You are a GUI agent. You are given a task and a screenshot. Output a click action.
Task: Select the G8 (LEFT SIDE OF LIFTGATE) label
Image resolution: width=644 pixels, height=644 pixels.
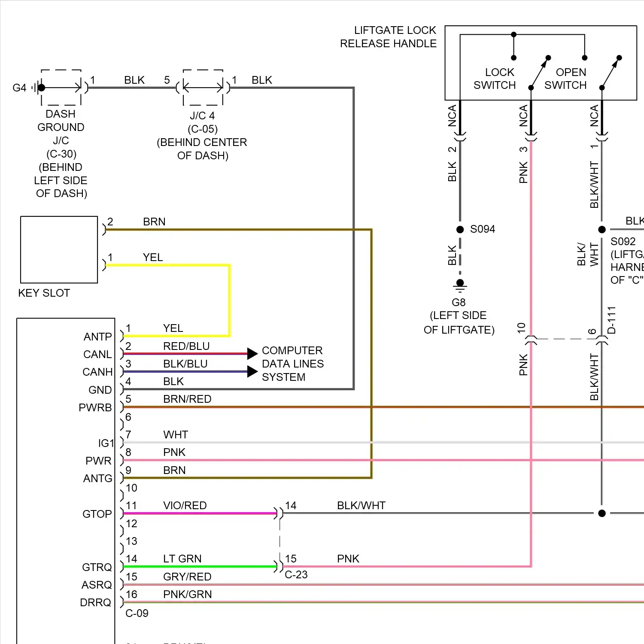[x=459, y=316]
